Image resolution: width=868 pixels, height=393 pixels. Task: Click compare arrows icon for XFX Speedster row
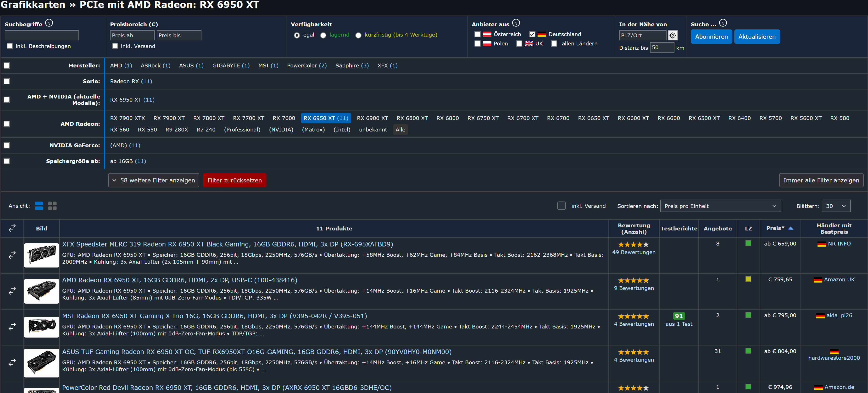point(12,255)
